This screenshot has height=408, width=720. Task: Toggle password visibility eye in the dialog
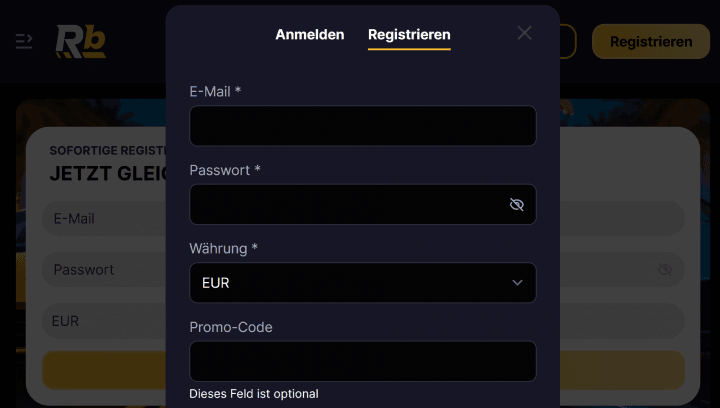(x=517, y=204)
